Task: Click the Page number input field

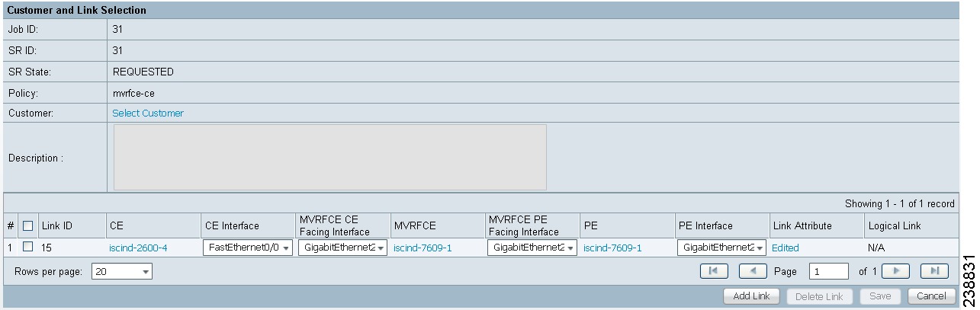Action: tap(829, 271)
